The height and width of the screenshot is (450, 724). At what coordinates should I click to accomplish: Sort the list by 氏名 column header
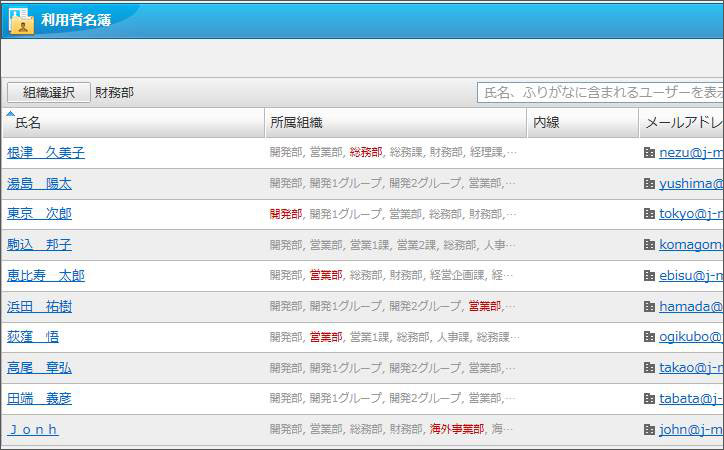(28, 122)
